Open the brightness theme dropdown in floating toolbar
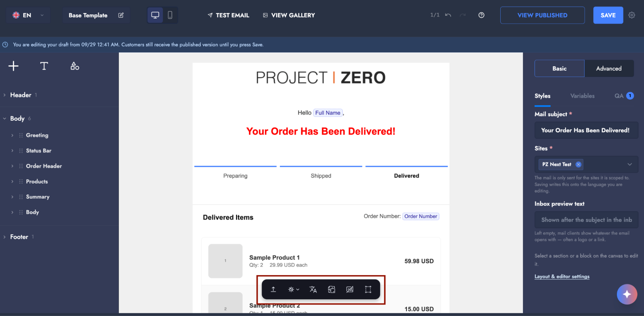 pos(293,289)
